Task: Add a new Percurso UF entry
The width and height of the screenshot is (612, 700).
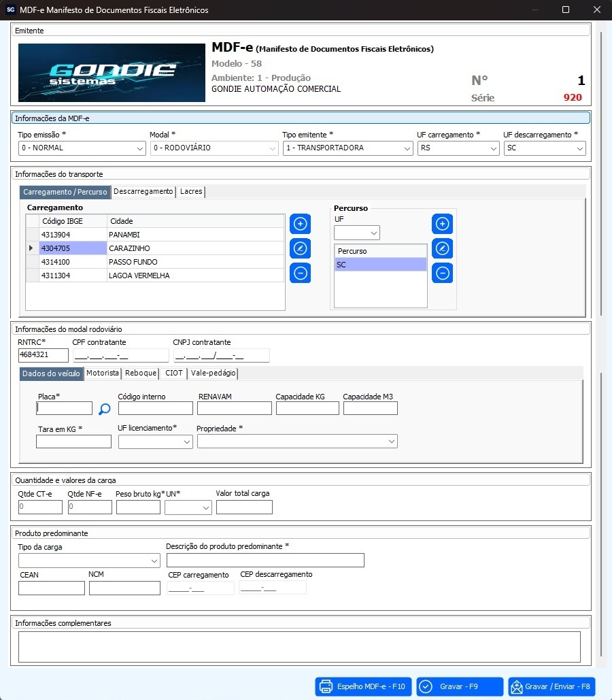Action: [x=442, y=224]
